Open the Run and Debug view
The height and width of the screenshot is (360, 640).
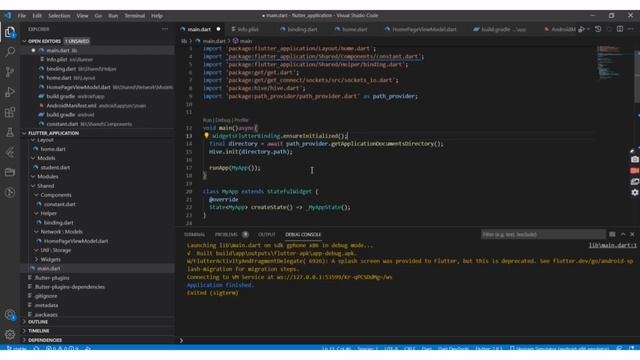pyautogui.click(x=10, y=92)
